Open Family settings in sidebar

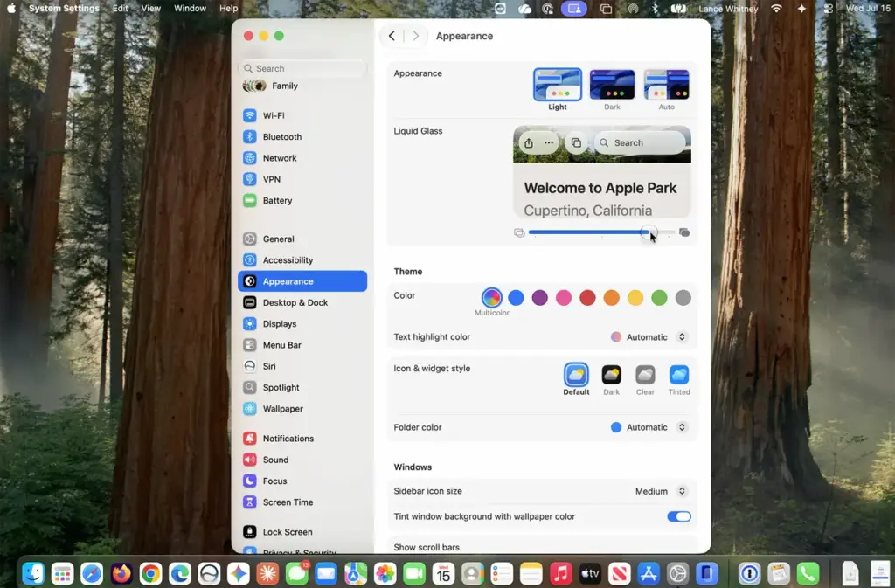[302, 86]
